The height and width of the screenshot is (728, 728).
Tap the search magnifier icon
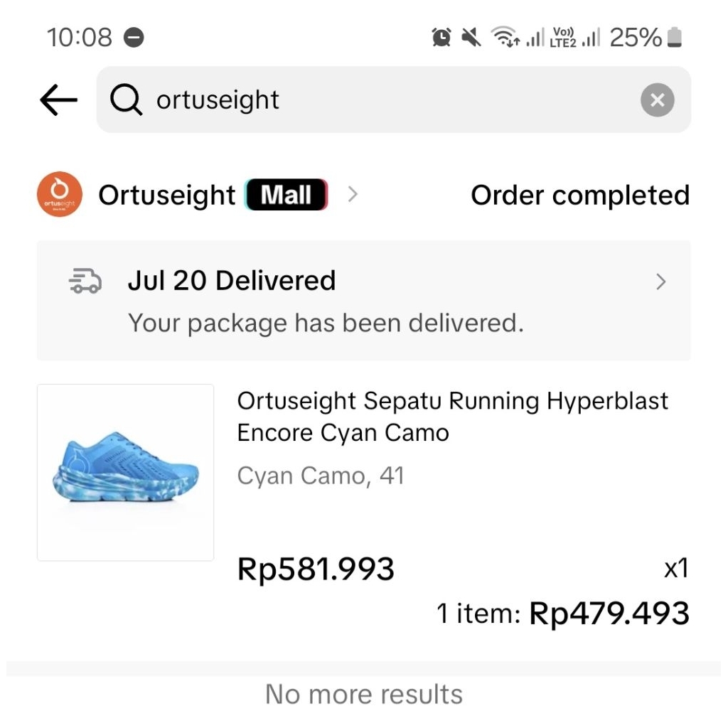click(127, 100)
